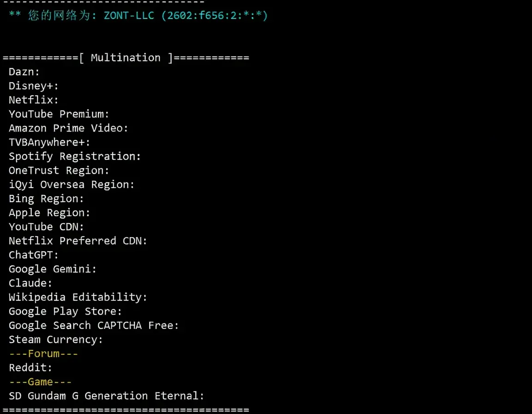
Task: Select the "Dazn:" line
Action: point(24,72)
